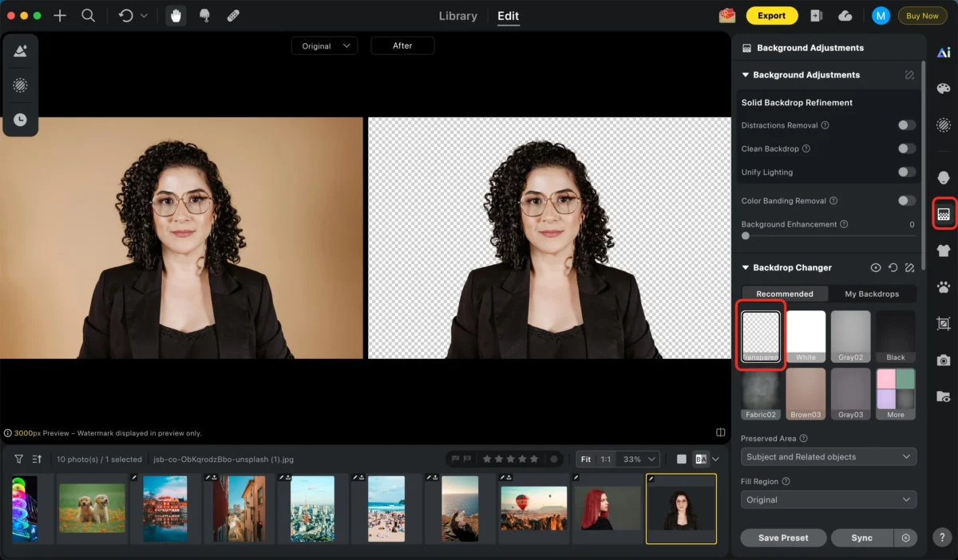This screenshot has width=958, height=560.
Task: Select the red-haired portrait thumbnail in the filmstrip
Action: [608, 508]
